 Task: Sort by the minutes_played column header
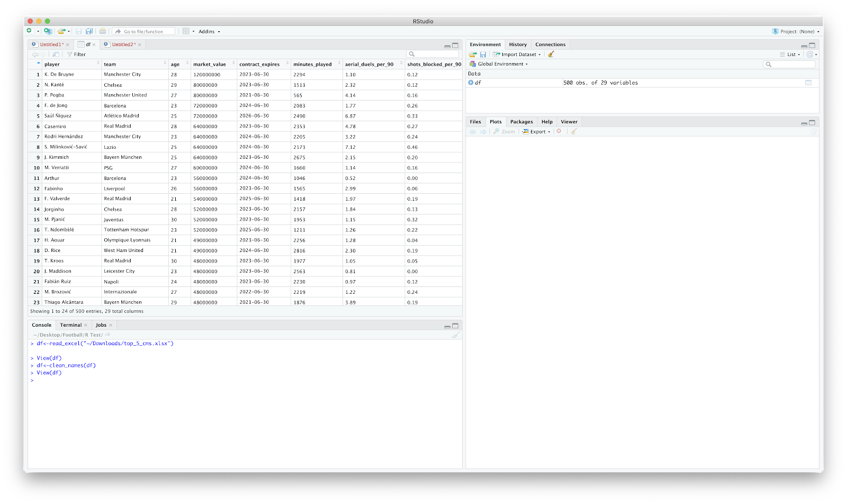317,64
